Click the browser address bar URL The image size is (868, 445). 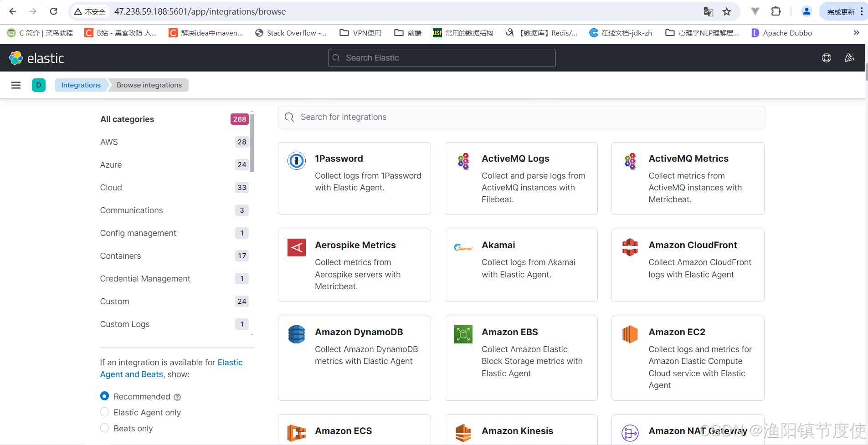[200, 11]
